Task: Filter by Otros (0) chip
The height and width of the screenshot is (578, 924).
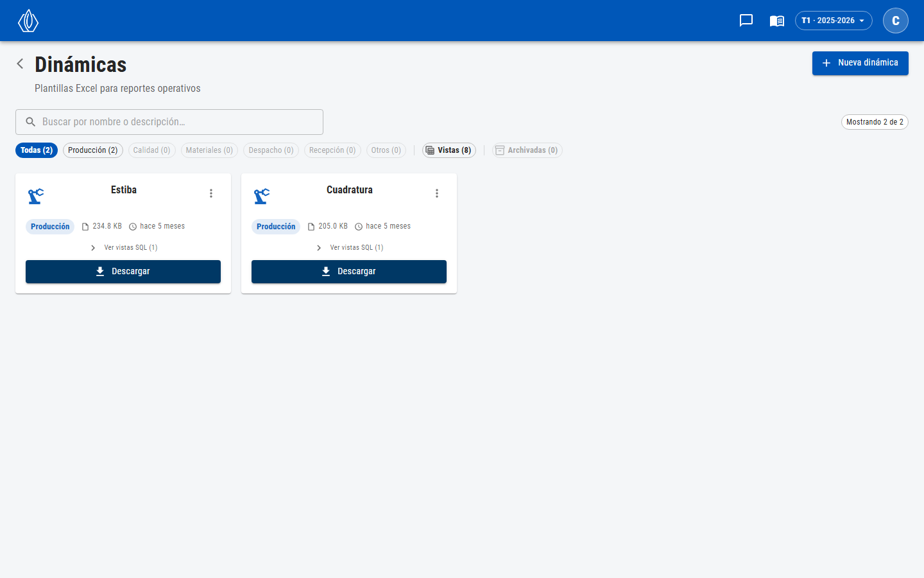Action: (386, 150)
